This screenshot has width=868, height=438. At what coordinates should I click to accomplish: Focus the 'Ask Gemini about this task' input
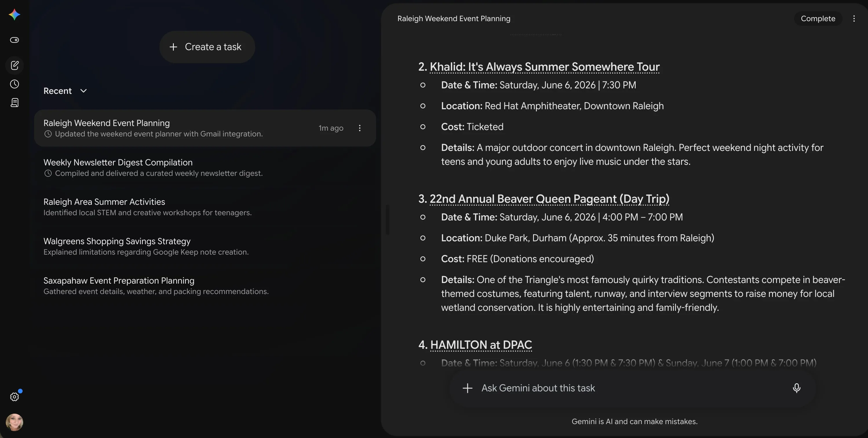click(x=632, y=388)
